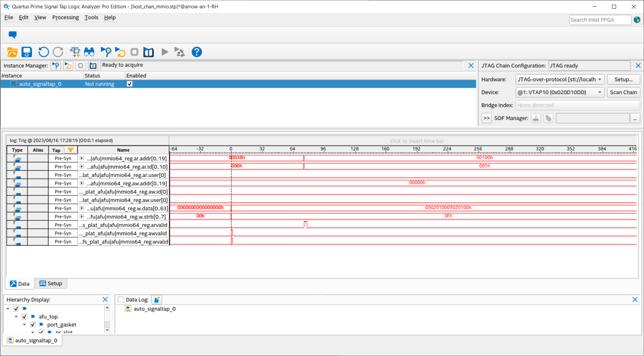Stop Analysis using the Instance Manager stop icon
Viewport: 644px width, 356px height.
click(x=80, y=66)
